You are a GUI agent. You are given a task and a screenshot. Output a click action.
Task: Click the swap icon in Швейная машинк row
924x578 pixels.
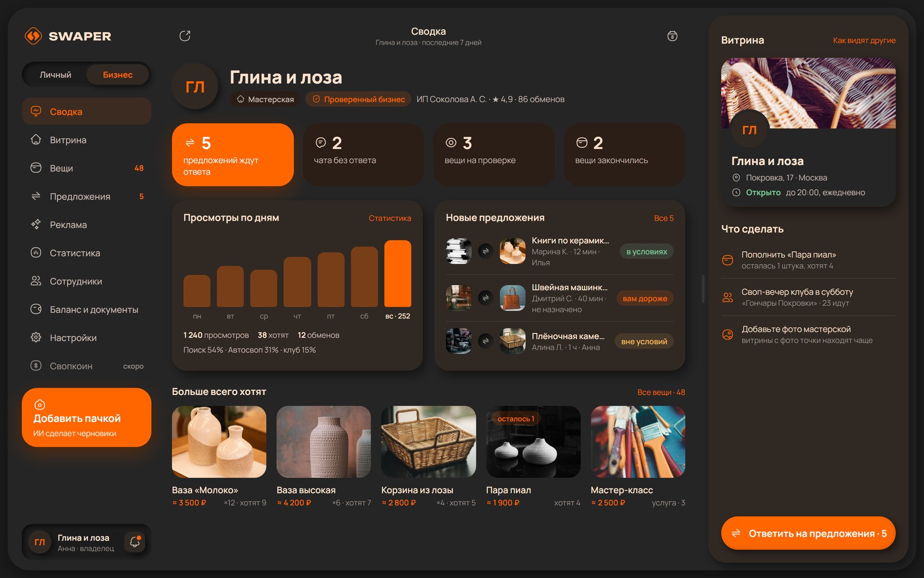coord(486,298)
